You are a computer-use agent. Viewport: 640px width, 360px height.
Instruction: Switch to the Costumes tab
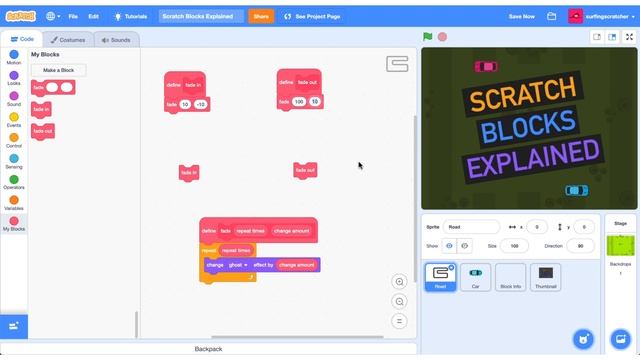68,40
